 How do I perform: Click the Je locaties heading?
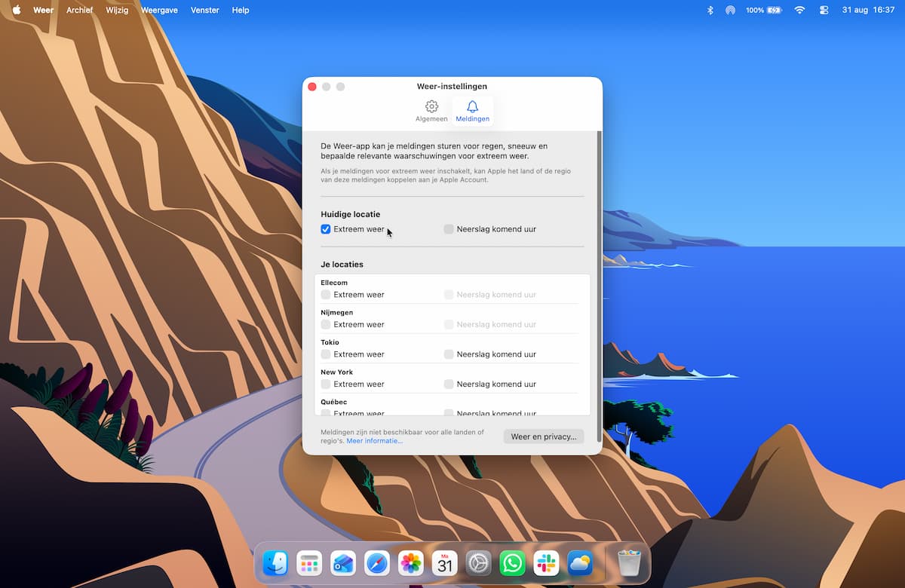coord(342,265)
